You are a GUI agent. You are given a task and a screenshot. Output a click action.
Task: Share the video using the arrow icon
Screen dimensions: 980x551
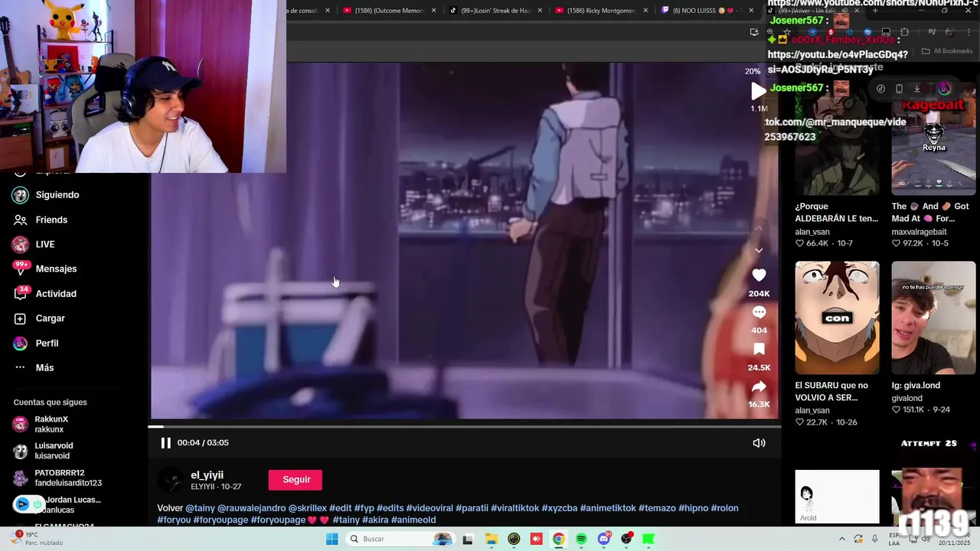pos(759,386)
